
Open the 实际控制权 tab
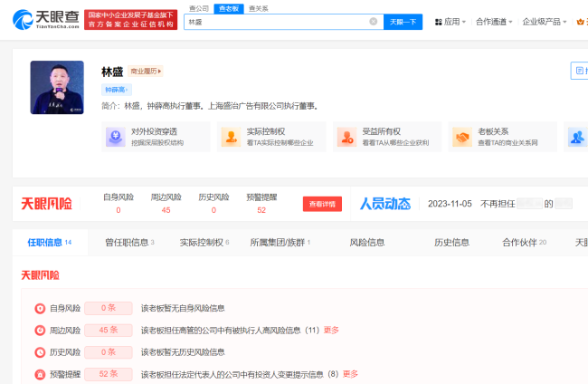click(204, 243)
